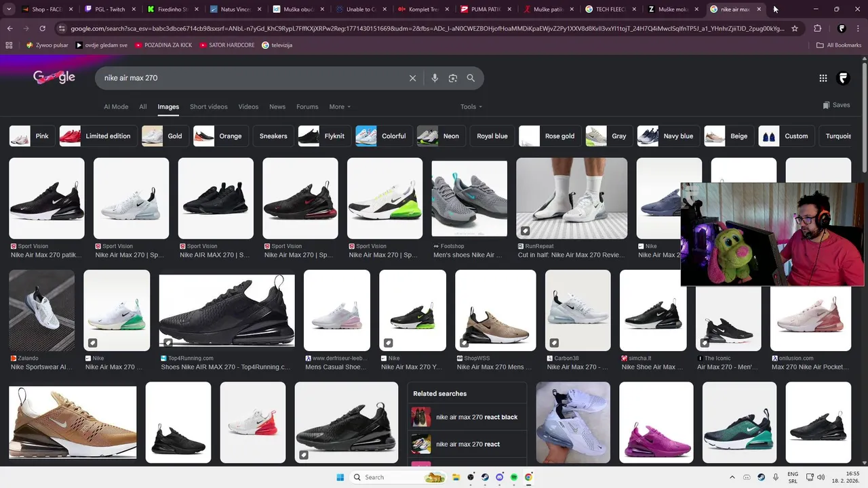Open SATOR HARDCORE bookmark
Viewport: 868px width, 488px height.
coord(228,45)
